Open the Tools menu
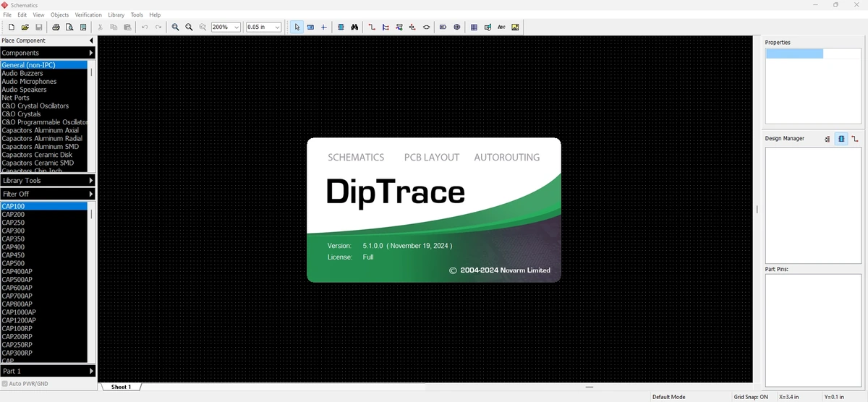 (x=137, y=14)
